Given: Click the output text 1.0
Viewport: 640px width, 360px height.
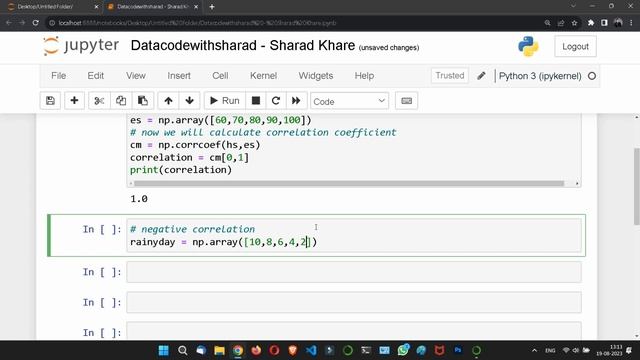Looking at the screenshot, I should 139,199.
